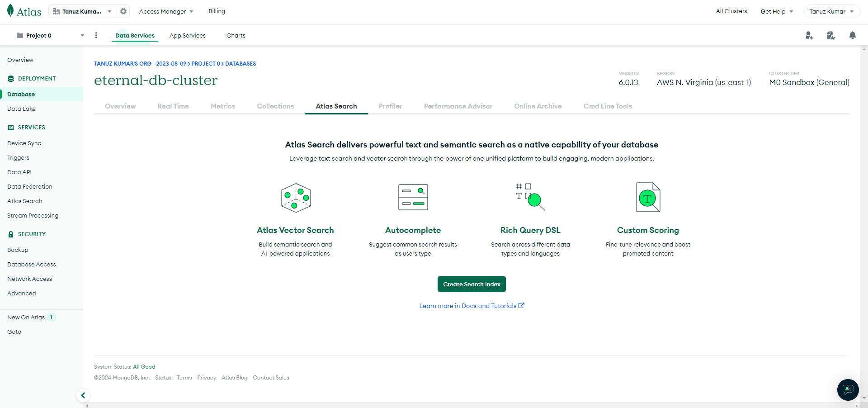The width and height of the screenshot is (868, 408).
Task: Open the project three-dot kebab menu
Action: click(x=96, y=35)
